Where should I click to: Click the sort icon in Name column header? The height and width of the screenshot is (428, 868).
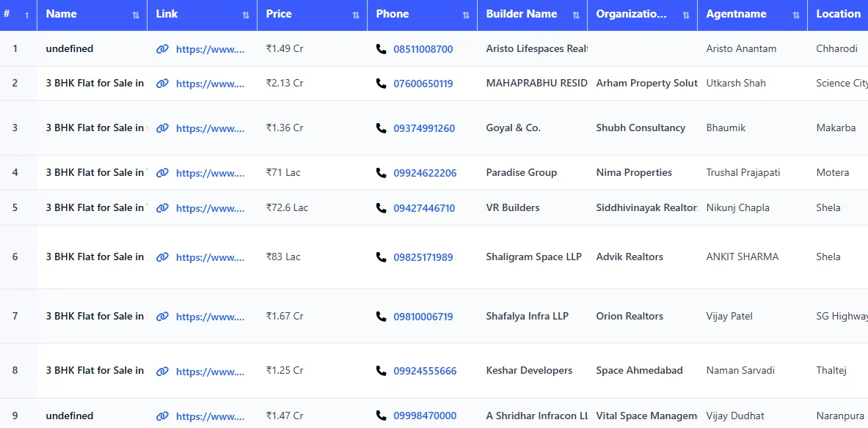(x=136, y=15)
